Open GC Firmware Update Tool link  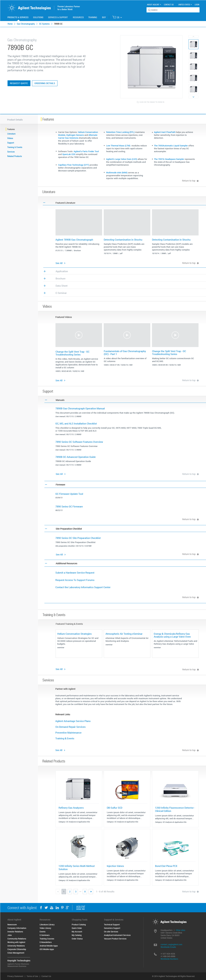69,494
